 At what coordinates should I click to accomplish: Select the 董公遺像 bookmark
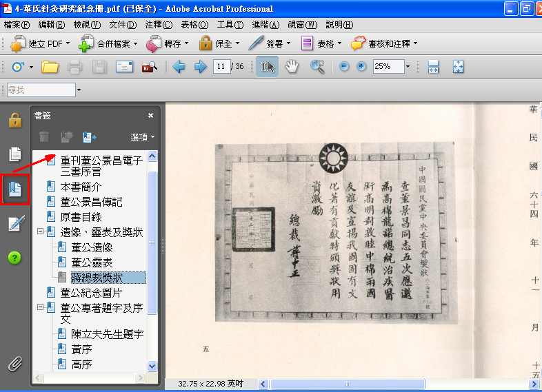coord(92,247)
